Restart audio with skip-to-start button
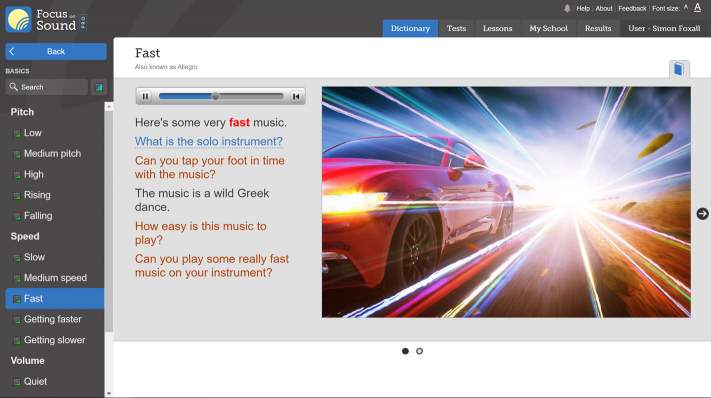Viewport: 711px width, 398px height. (296, 96)
